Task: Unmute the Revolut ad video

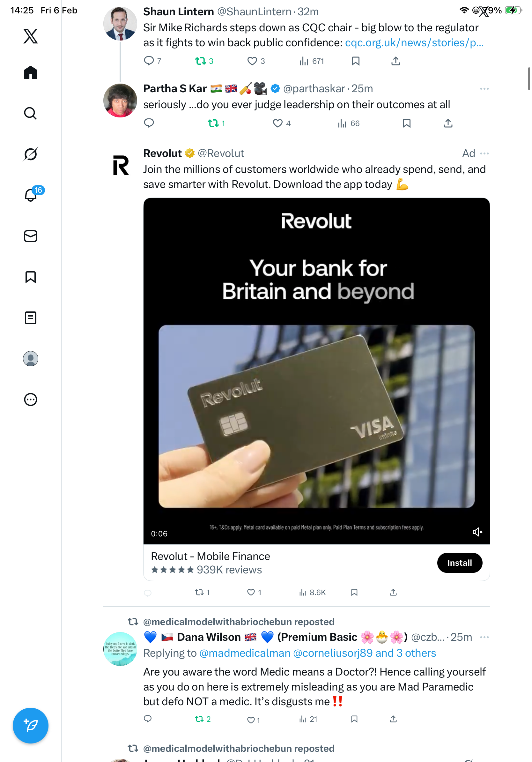Action: (477, 532)
